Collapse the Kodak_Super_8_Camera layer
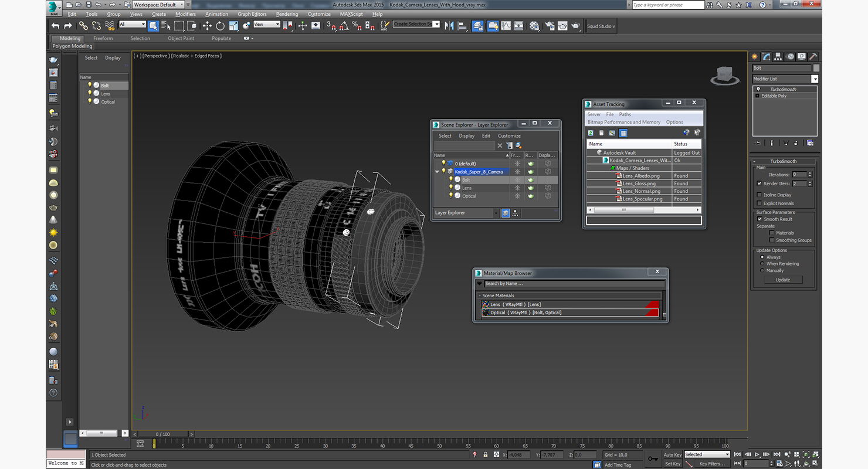This screenshot has width=868, height=469. pos(437,172)
